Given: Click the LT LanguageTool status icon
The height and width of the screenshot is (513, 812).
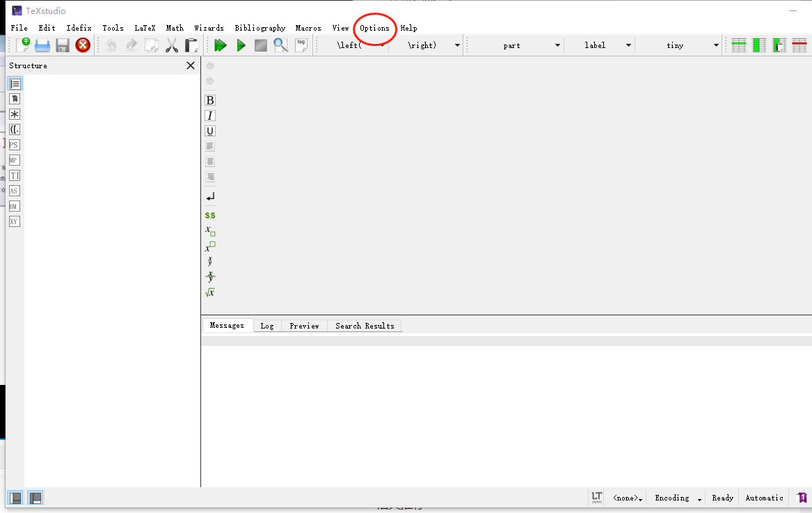Looking at the screenshot, I should (596, 498).
